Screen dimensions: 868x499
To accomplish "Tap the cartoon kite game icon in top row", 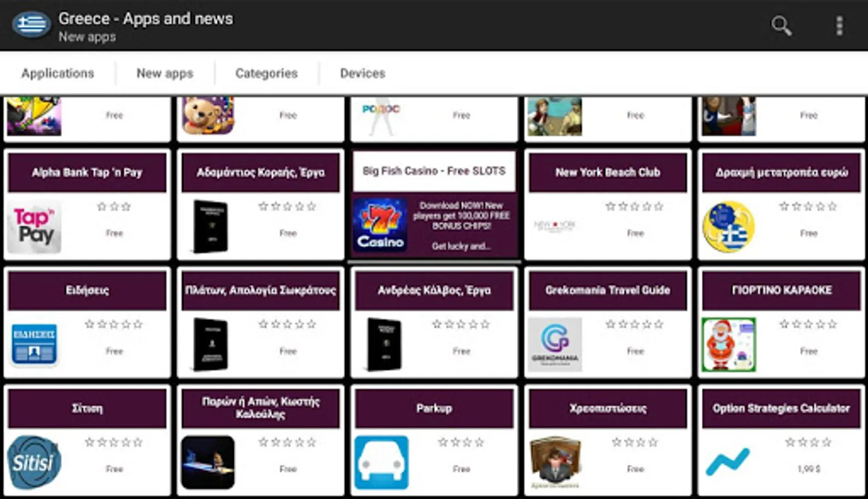I will point(34,116).
